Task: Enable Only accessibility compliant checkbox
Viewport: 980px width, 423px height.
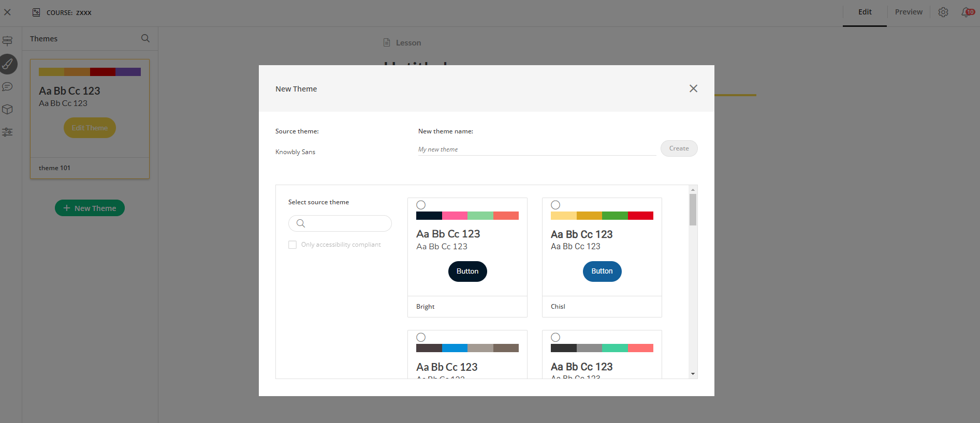Action: tap(292, 245)
